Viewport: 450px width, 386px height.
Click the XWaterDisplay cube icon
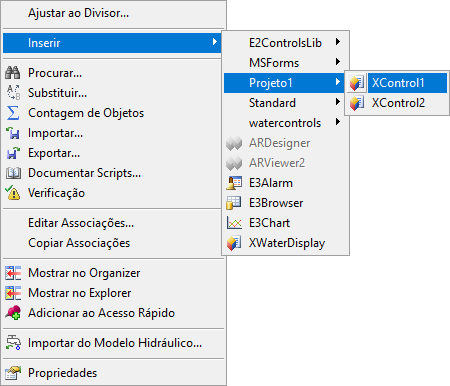[x=234, y=243]
